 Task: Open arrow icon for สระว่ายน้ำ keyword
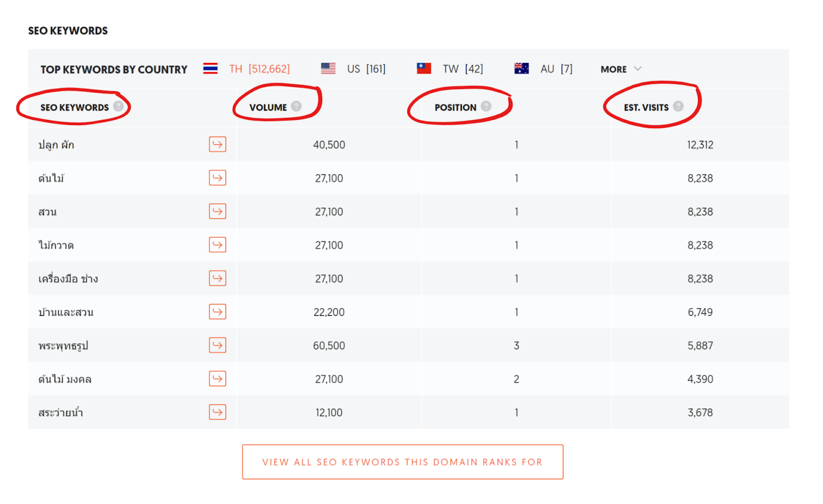[x=218, y=412]
